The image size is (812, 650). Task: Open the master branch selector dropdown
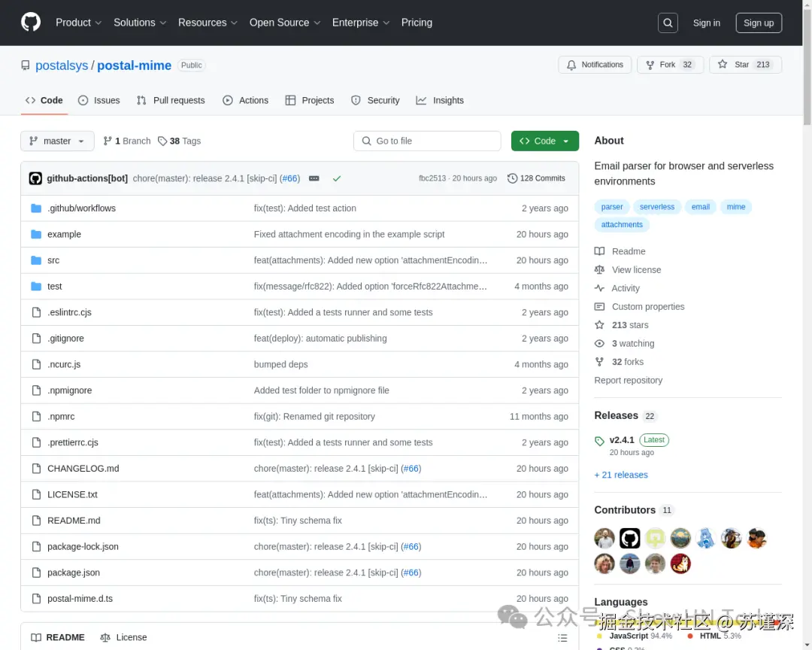57,141
